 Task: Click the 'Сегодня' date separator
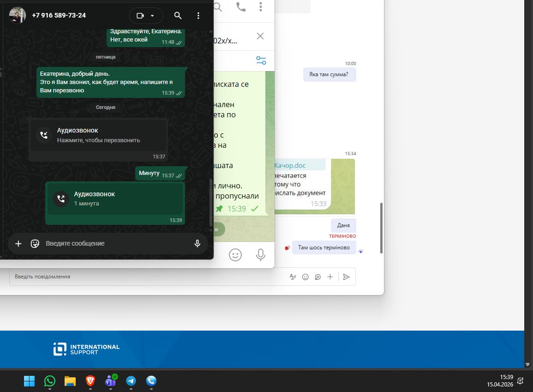[105, 107]
